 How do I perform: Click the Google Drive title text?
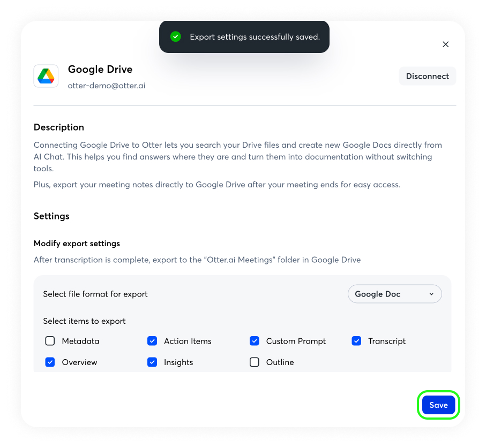pyautogui.click(x=100, y=70)
